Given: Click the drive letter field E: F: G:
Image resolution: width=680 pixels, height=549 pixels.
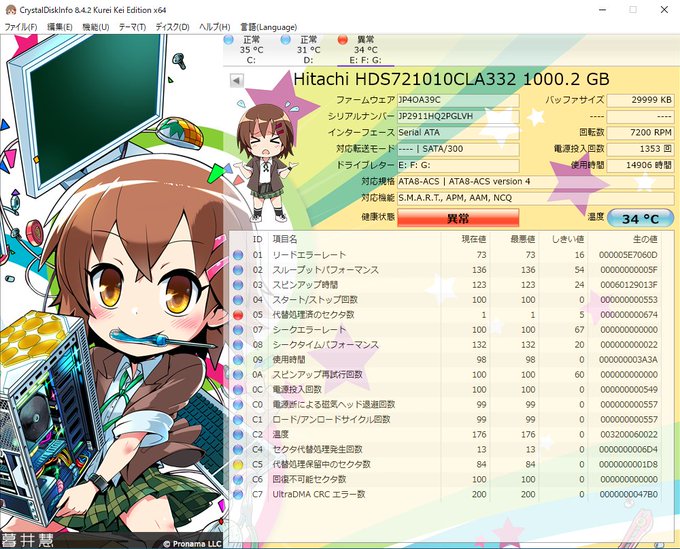Looking at the screenshot, I should tap(458, 165).
